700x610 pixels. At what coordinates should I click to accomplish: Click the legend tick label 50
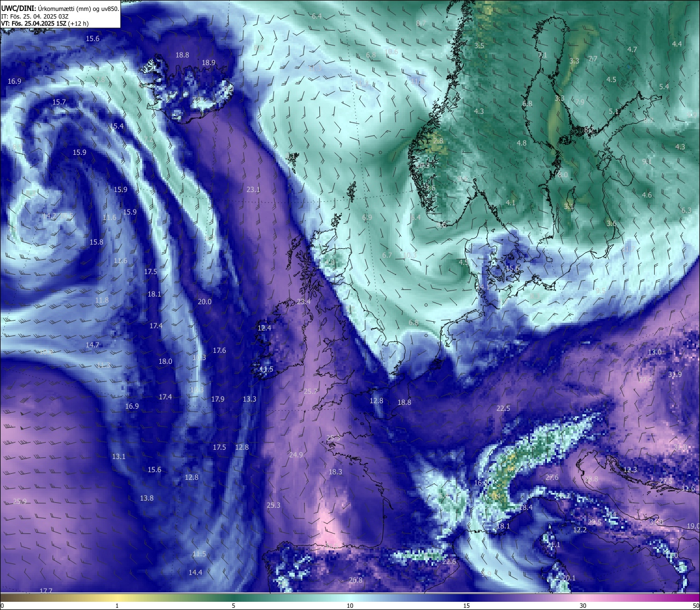click(x=696, y=606)
